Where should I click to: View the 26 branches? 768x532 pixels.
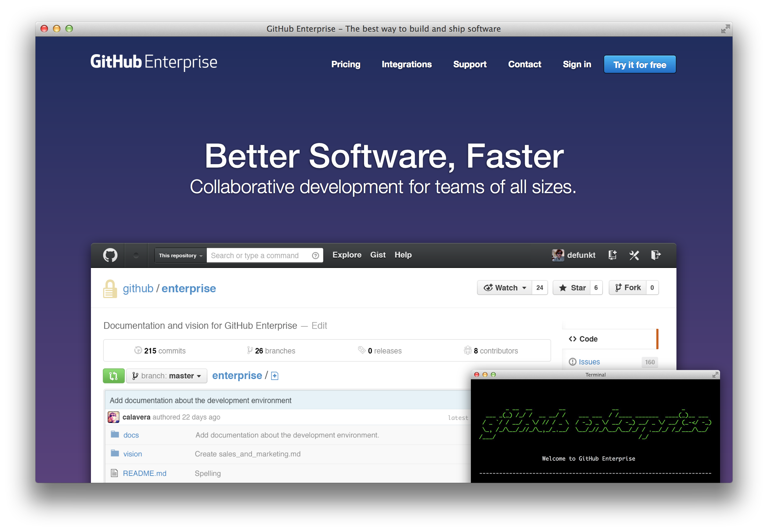coord(271,351)
